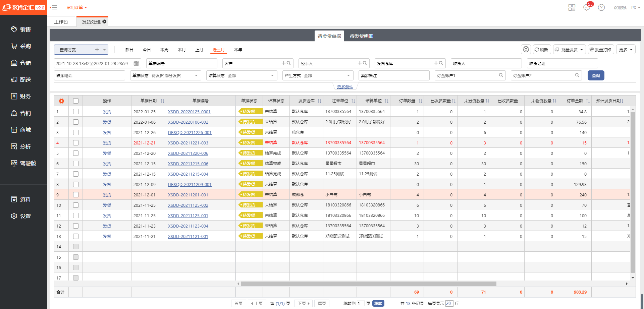
Task: Expand the 更多 dropdown button
Action: tap(626, 50)
